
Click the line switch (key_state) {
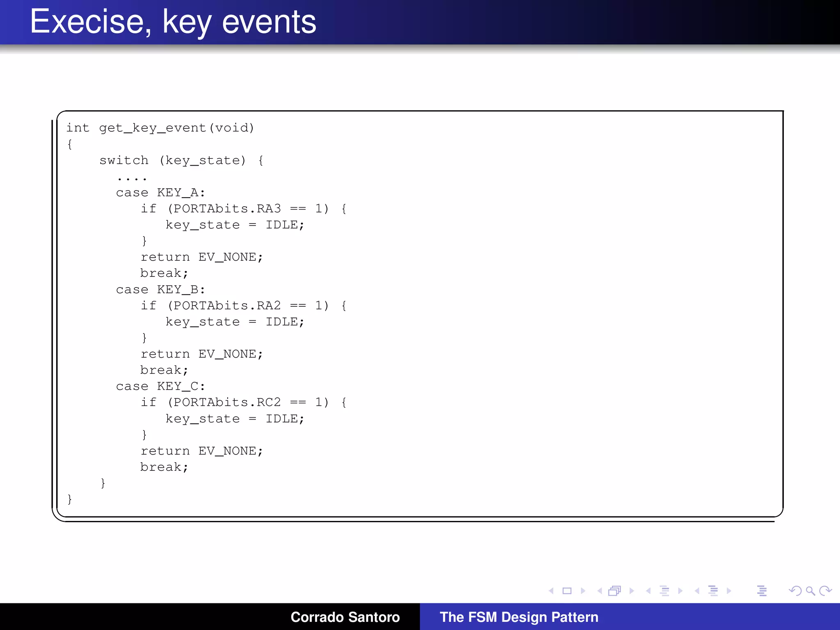(182, 160)
